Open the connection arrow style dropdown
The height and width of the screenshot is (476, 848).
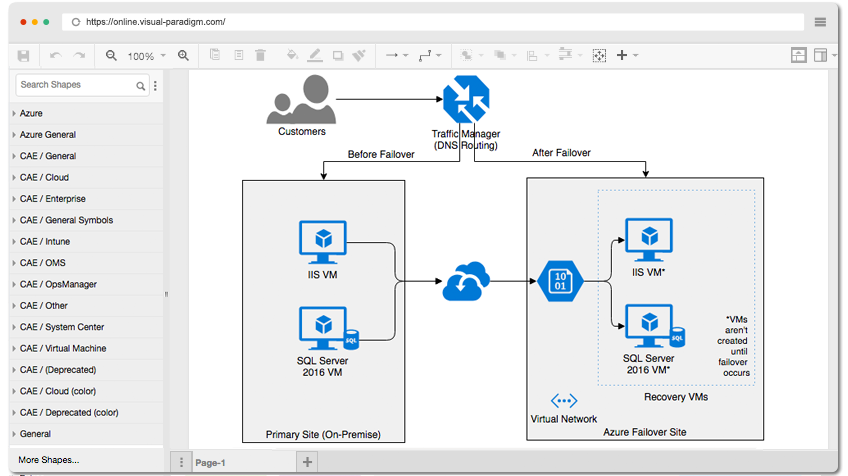(x=397, y=55)
